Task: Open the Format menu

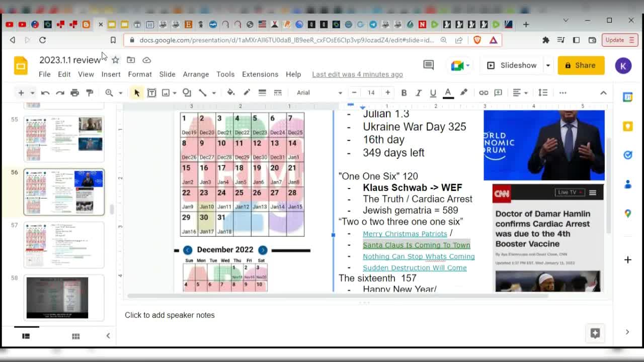Action: [140, 74]
